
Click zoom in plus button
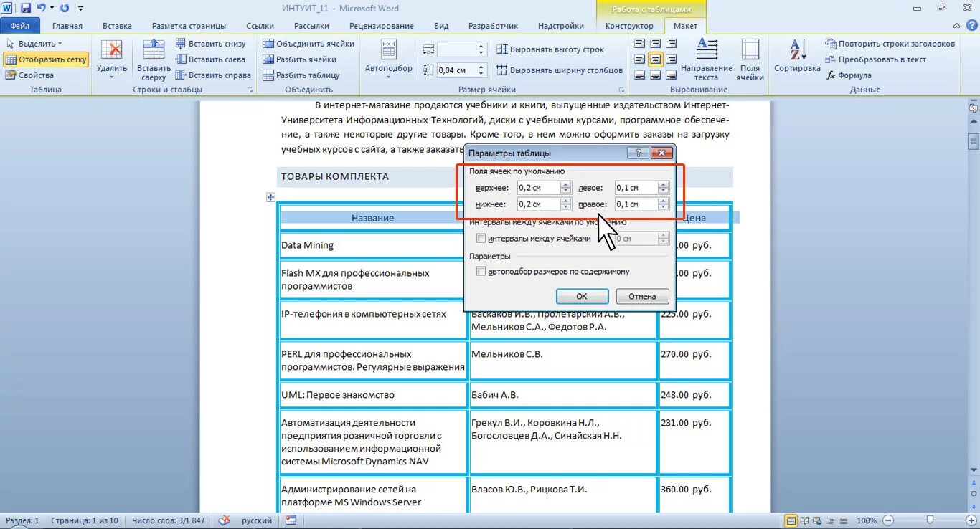click(971, 520)
